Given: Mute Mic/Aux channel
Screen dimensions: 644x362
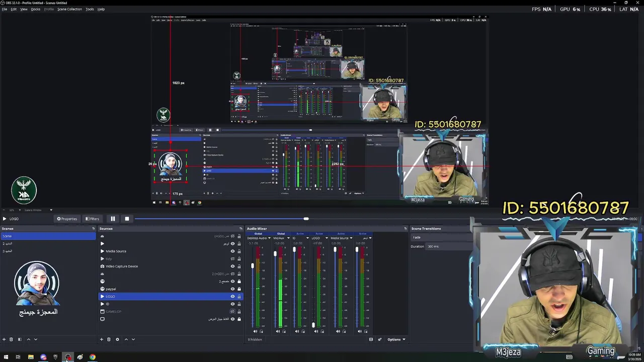Looking at the screenshot, I should coord(278,331).
